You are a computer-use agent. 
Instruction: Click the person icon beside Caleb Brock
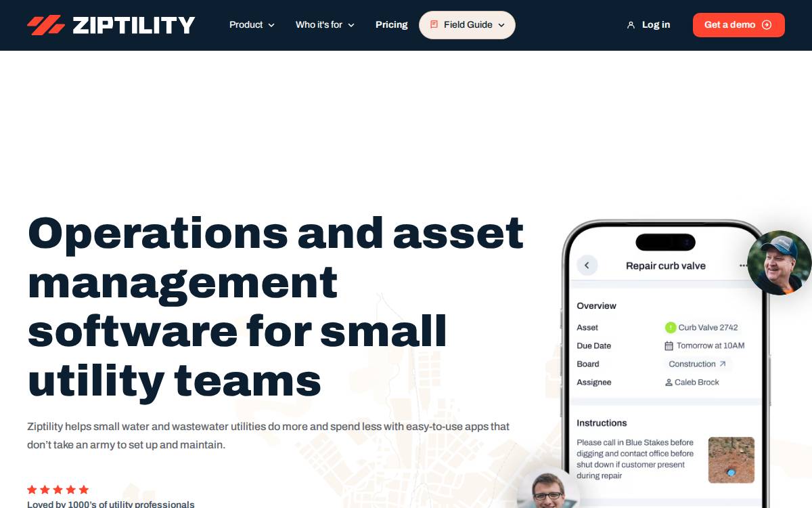(x=669, y=382)
